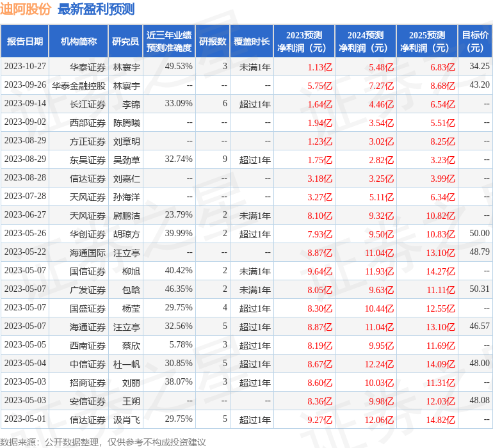Select the 华泰金融控股 institution cell
The width and height of the screenshot is (493, 448).
79,86
